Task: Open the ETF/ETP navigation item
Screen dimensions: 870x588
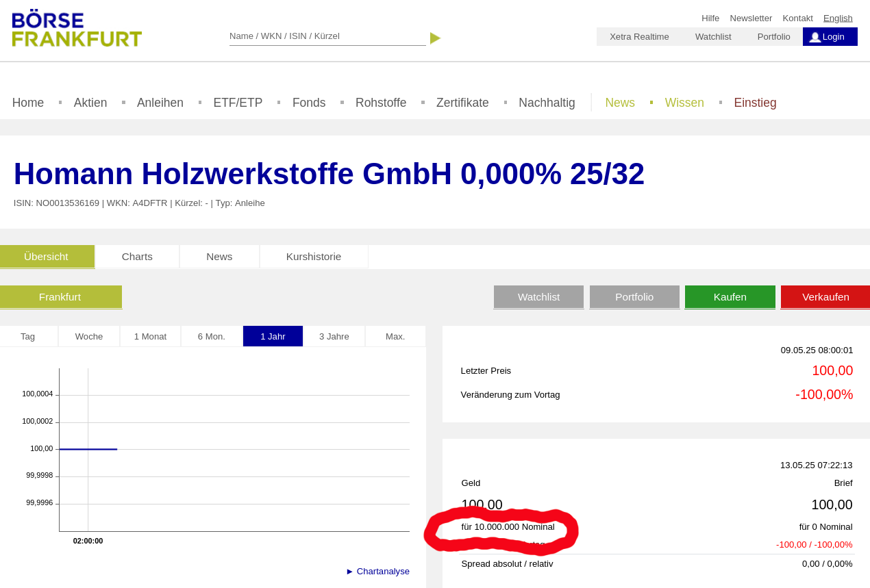Action: pos(238,103)
